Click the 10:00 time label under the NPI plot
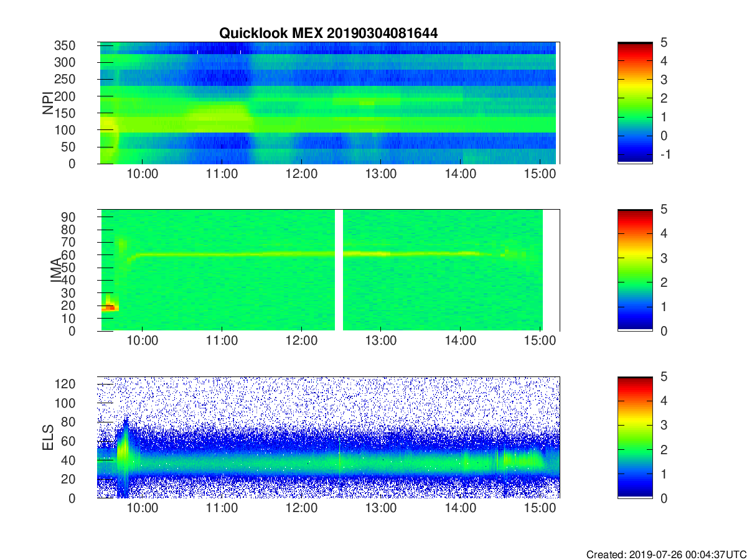The image size is (747, 560). (x=143, y=174)
